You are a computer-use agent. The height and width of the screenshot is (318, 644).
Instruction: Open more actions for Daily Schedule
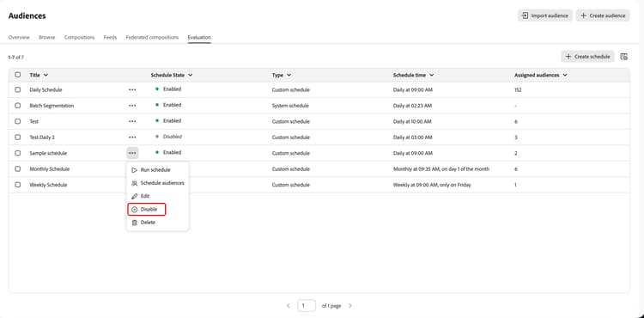pyautogui.click(x=132, y=89)
